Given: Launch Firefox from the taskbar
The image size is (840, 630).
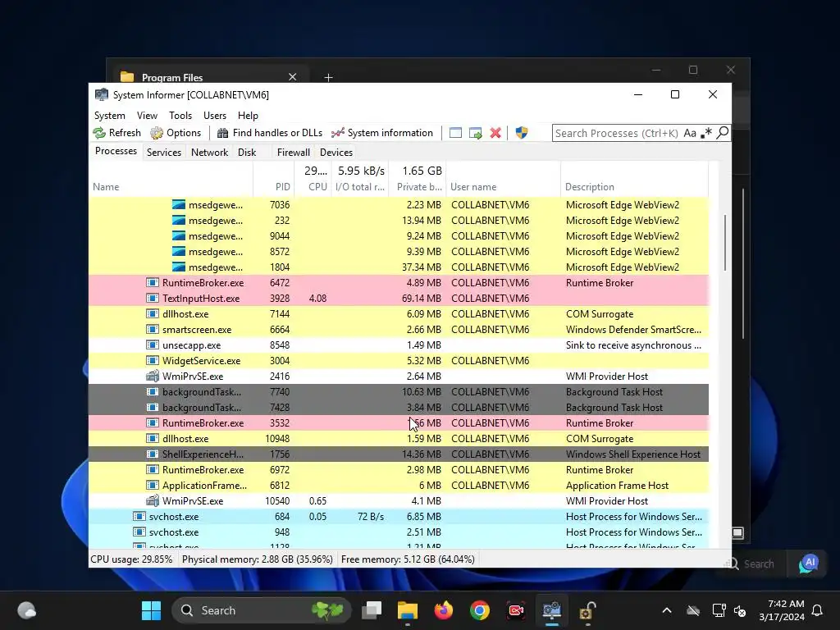Looking at the screenshot, I should click(x=444, y=610).
